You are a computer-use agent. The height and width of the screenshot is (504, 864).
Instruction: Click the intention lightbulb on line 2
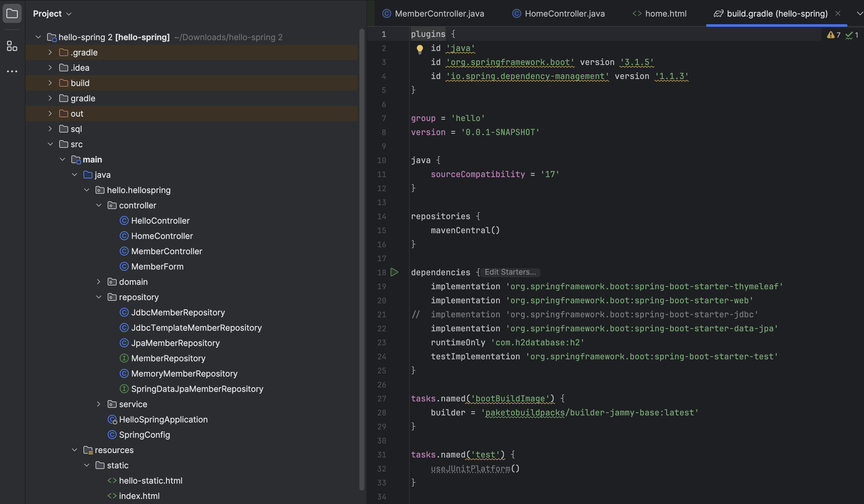(420, 49)
